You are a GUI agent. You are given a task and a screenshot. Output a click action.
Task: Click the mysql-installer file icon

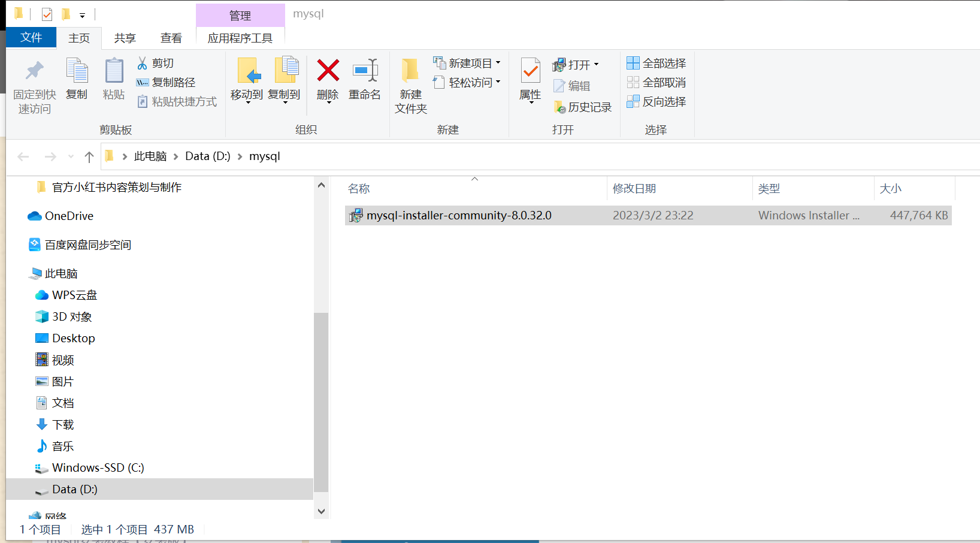[356, 215]
